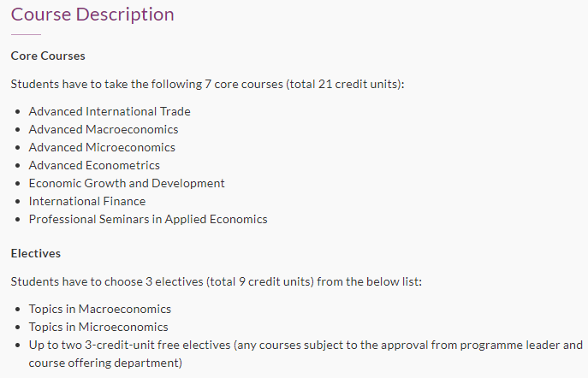Image resolution: width=588 pixels, height=378 pixels.
Task: Click Economic Growth and Development item
Action: [127, 183]
